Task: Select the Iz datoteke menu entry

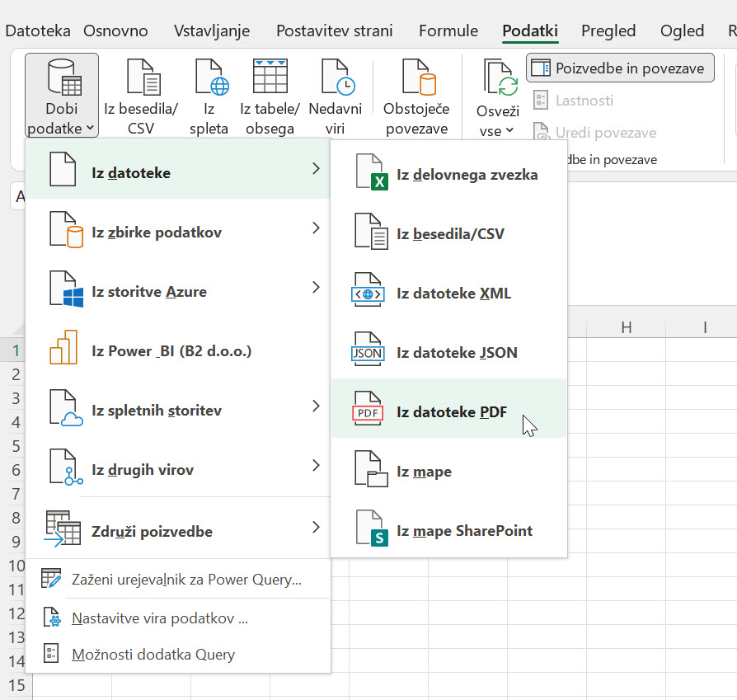Action: 178,169
